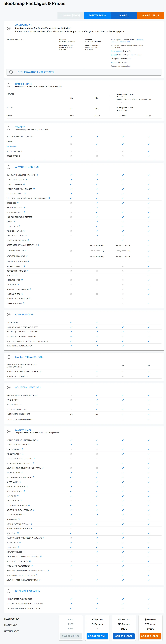Click info icon for Advanced Trend Analyzer by TTW
This screenshot has height=644, width=166.
coord(40,580)
